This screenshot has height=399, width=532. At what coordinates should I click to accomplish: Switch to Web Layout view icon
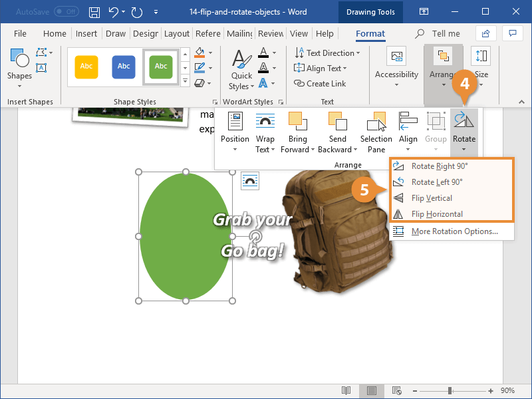click(x=396, y=390)
